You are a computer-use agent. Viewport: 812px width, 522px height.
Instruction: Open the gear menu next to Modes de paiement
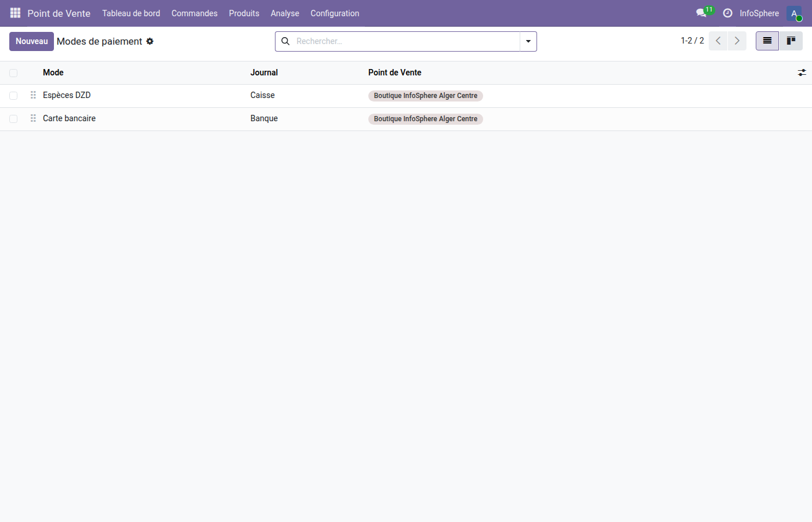pyautogui.click(x=150, y=41)
